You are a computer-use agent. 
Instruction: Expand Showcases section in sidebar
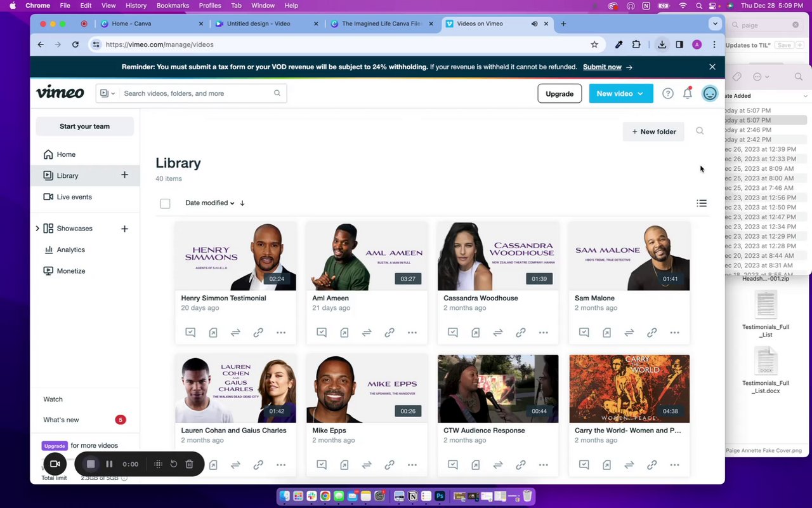pos(37,229)
